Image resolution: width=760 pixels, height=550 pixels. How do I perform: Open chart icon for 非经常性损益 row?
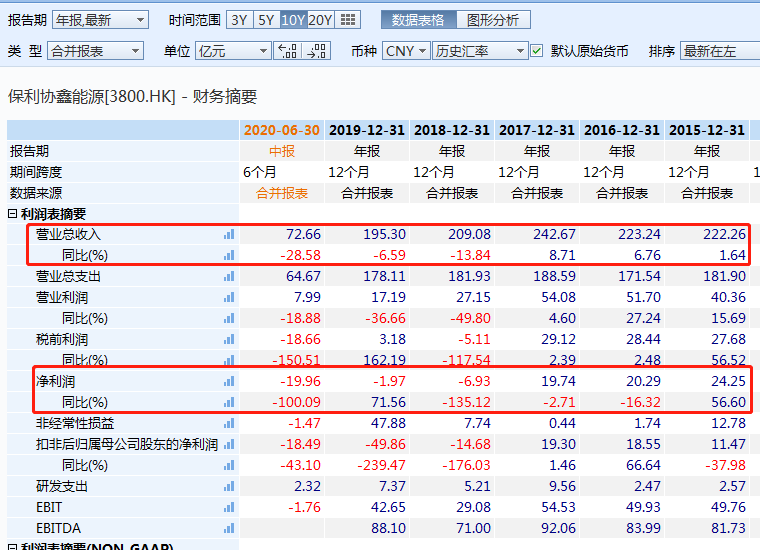click(x=229, y=424)
